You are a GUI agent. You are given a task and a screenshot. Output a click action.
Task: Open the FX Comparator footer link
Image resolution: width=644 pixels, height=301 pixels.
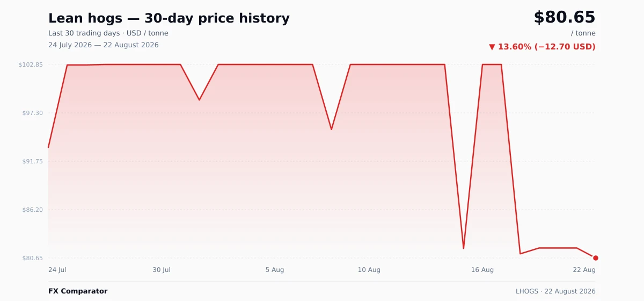(x=78, y=291)
